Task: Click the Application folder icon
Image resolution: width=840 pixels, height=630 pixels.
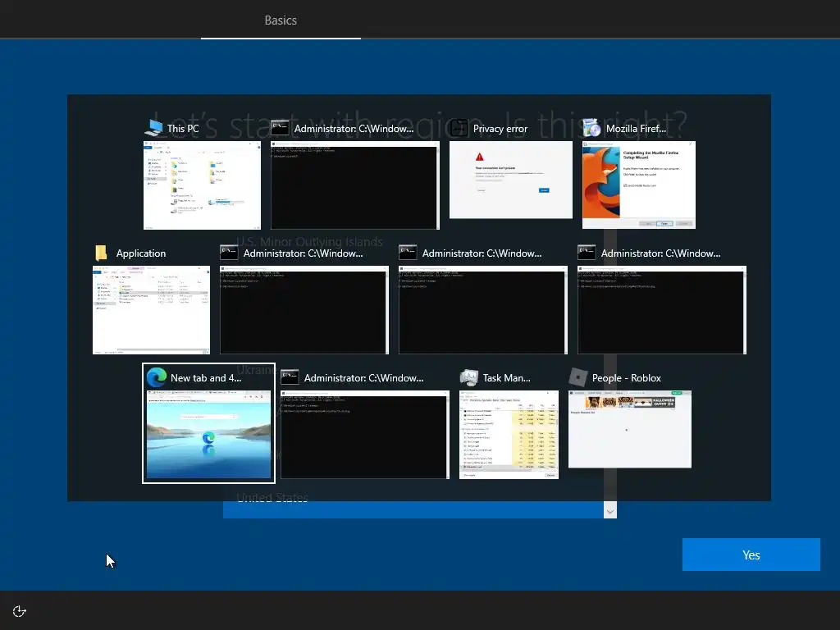Action: [x=102, y=253]
